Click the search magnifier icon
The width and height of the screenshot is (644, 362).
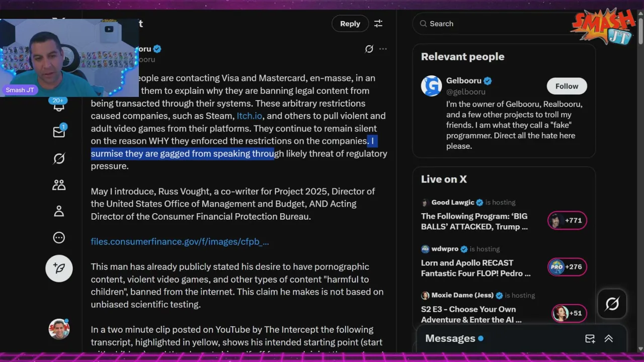click(423, 24)
